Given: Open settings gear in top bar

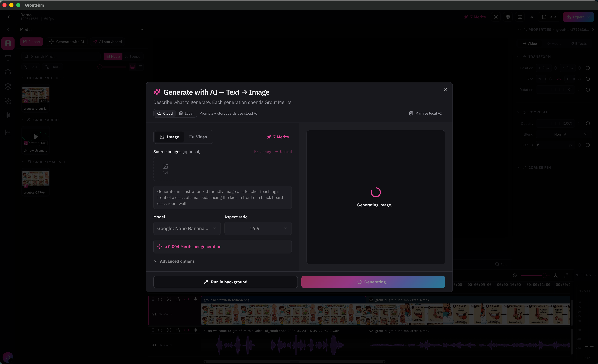Looking at the screenshot, I should click(x=508, y=17).
